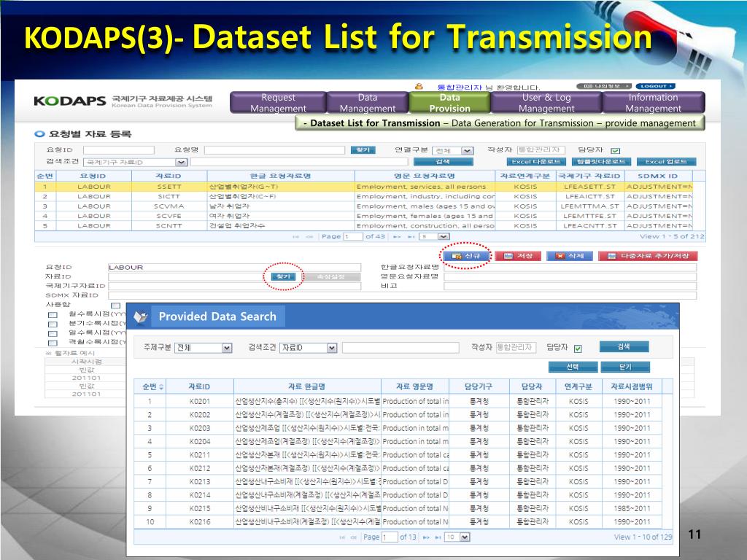Go to previous page in Provided Data Search pager
Viewport: 747px width, 560px height.
tap(354, 537)
